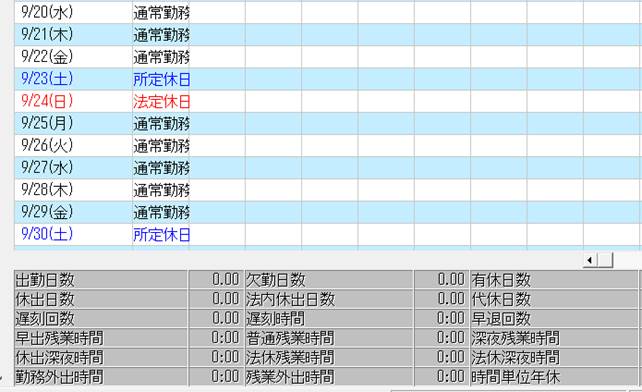This screenshot has height=392, width=642.
Task: Click the horizontal scrollbar left arrow
Action: tap(590, 260)
